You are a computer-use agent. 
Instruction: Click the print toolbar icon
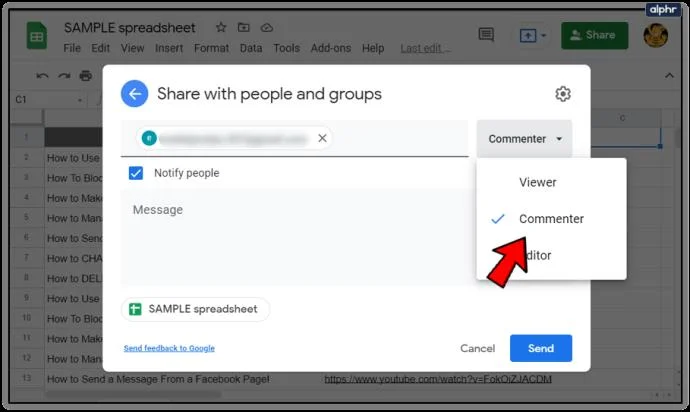(x=85, y=76)
